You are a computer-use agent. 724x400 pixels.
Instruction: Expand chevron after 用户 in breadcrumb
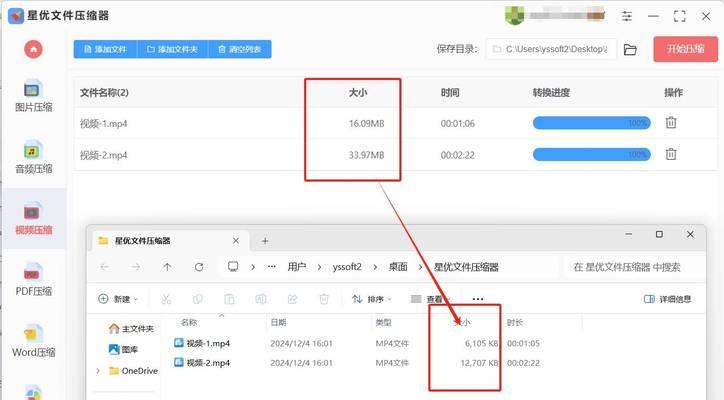tap(319, 267)
